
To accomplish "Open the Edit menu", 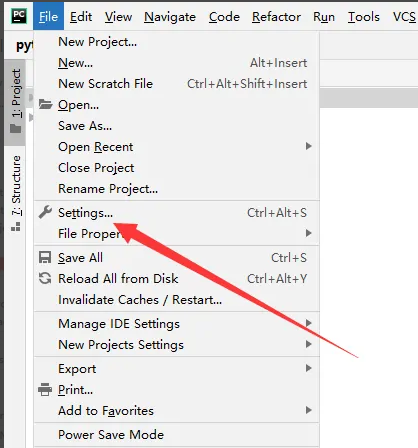I will click(x=81, y=17).
